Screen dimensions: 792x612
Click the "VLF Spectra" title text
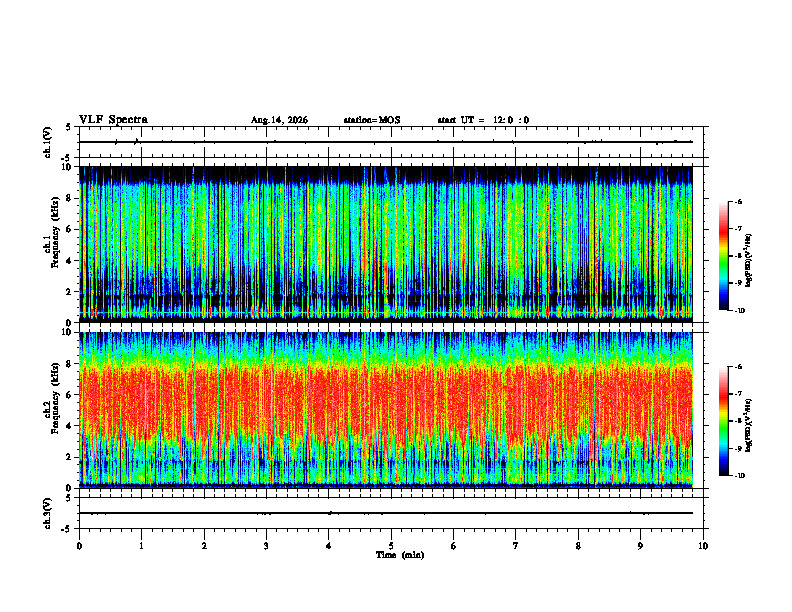tap(113, 120)
